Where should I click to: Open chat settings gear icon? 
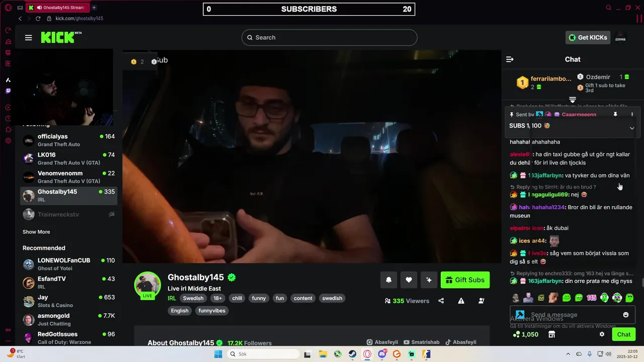[x=602, y=334]
